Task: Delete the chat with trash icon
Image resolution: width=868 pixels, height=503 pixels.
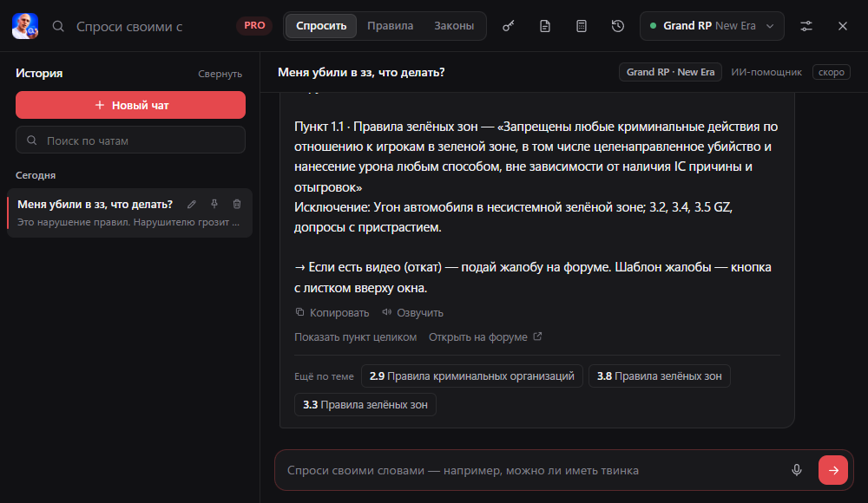Action: pyautogui.click(x=237, y=204)
